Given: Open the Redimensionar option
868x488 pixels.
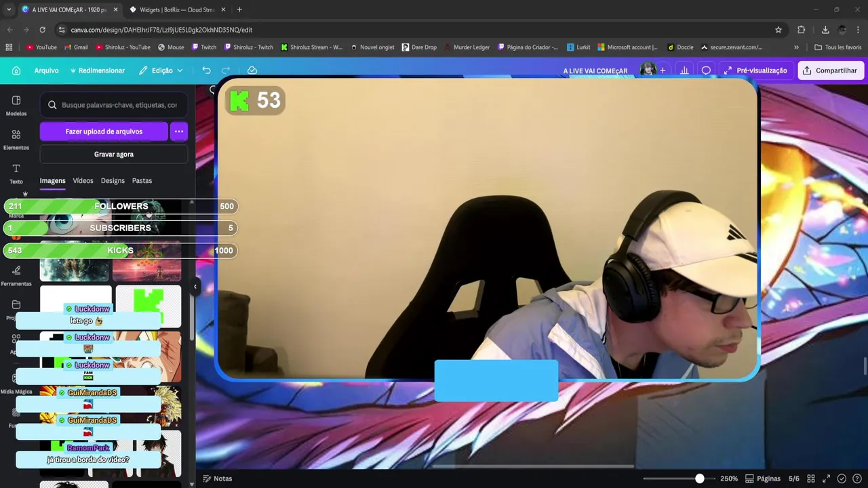Looking at the screenshot, I should (97, 70).
